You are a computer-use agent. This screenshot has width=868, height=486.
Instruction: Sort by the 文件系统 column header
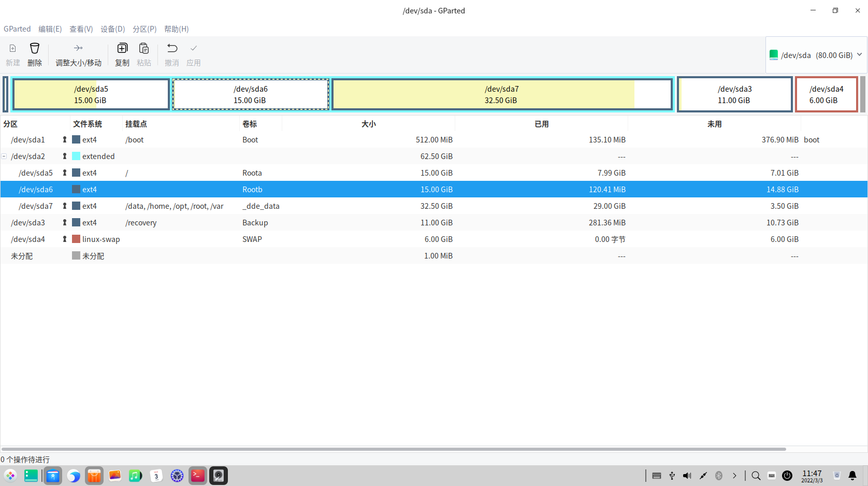pos(88,124)
